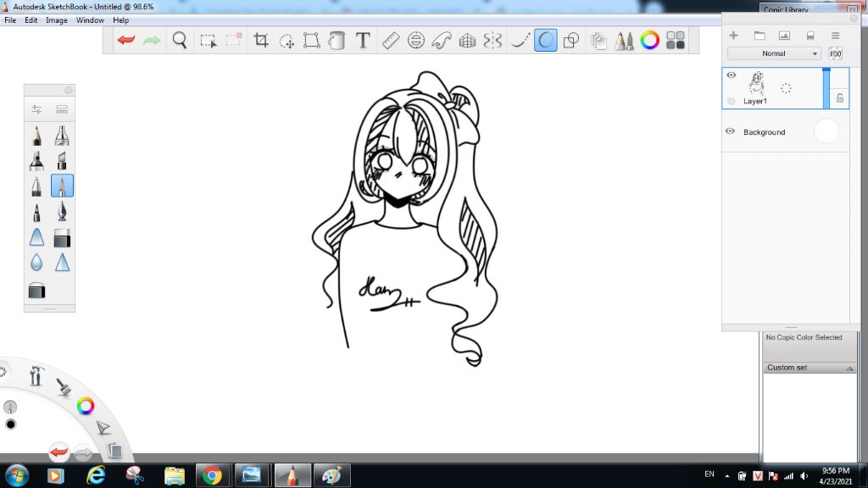Select the Quick Transform tool
This screenshot has width=868, height=488.
click(287, 41)
